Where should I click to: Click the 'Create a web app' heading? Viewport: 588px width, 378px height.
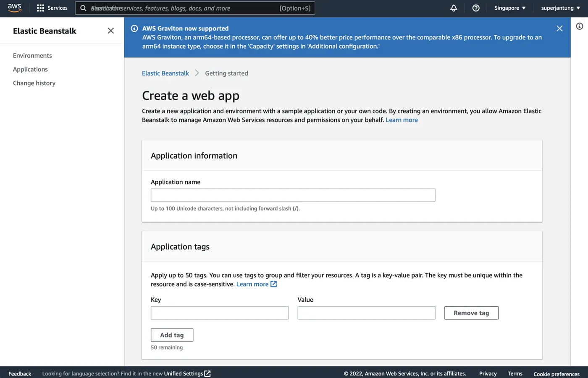coord(191,96)
